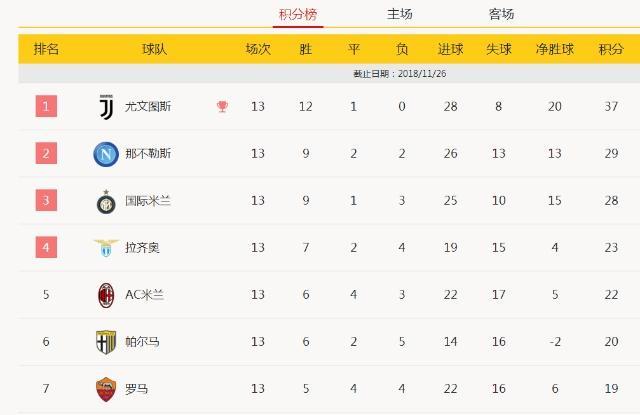Select the 积分榜 tab
This screenshot has width=640, height=415.
(299, 14)
